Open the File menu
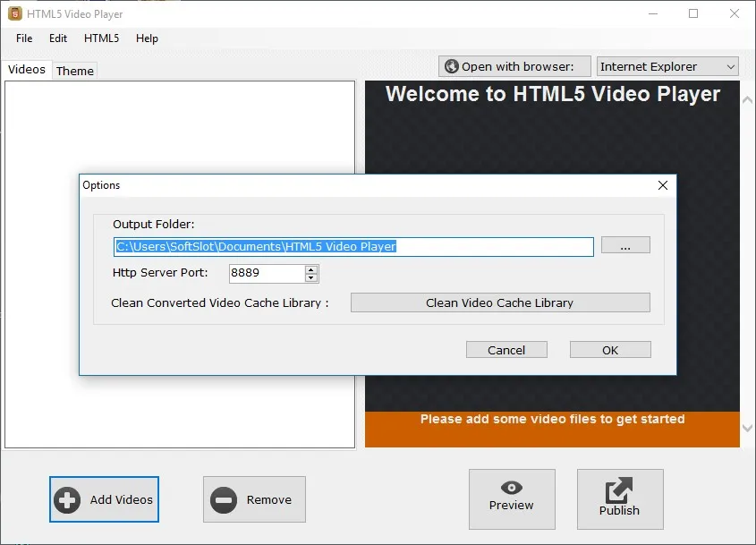 tap(24, 38)
